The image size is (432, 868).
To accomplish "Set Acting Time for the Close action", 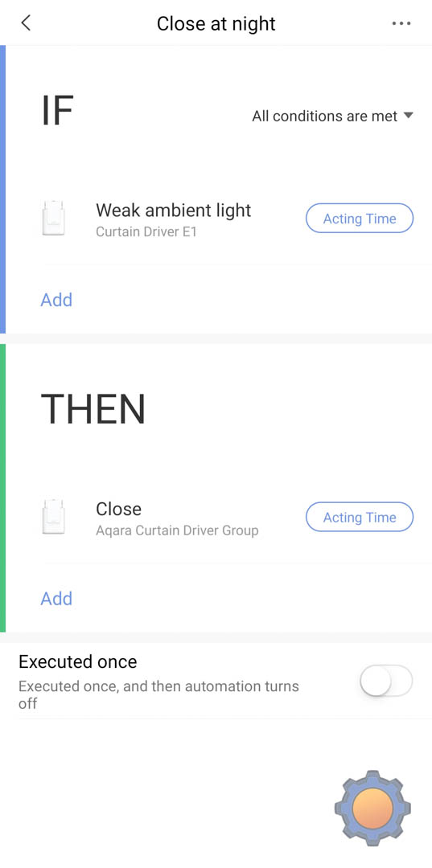I will [x=360, y=518].
